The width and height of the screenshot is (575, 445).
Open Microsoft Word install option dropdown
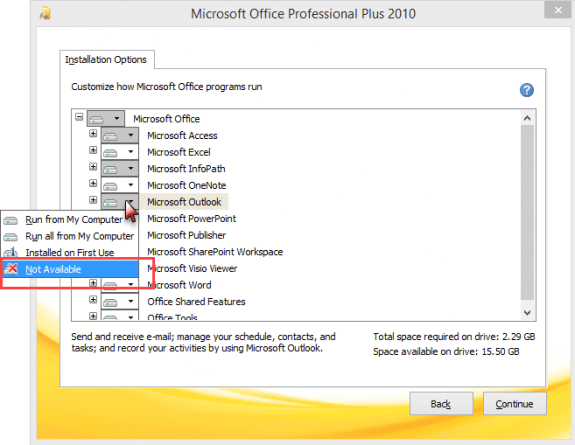click(x=120, y=285)
